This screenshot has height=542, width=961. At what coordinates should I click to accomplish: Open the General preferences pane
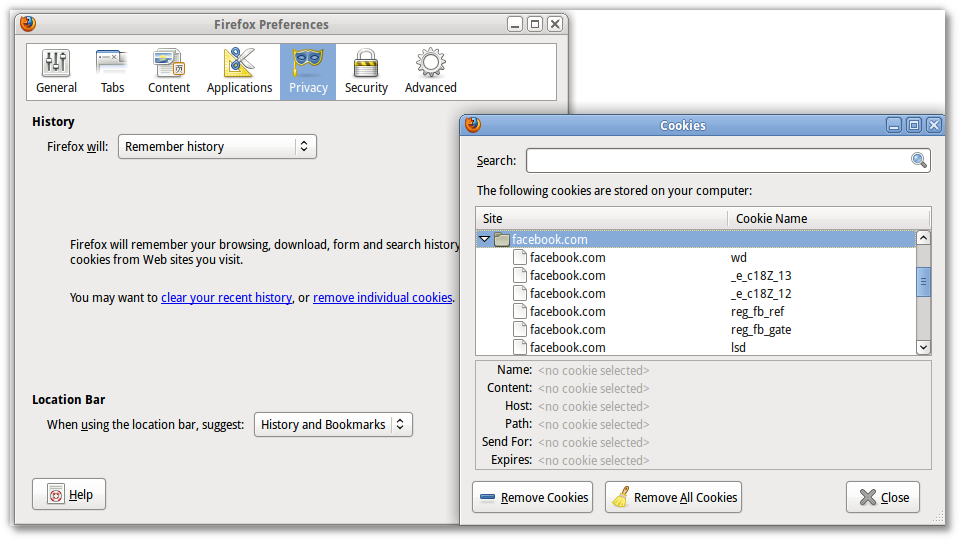(56, 72)
